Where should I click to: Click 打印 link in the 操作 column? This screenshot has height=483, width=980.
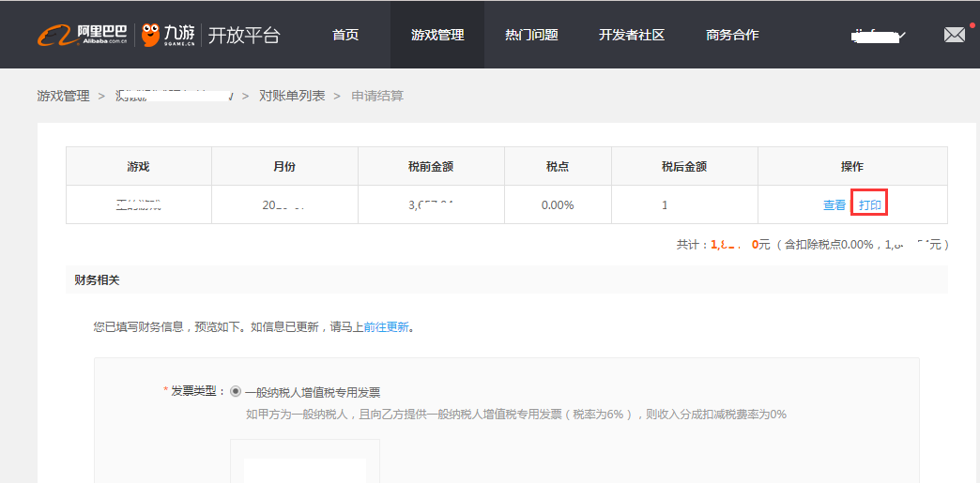click(x=870, y=204)
